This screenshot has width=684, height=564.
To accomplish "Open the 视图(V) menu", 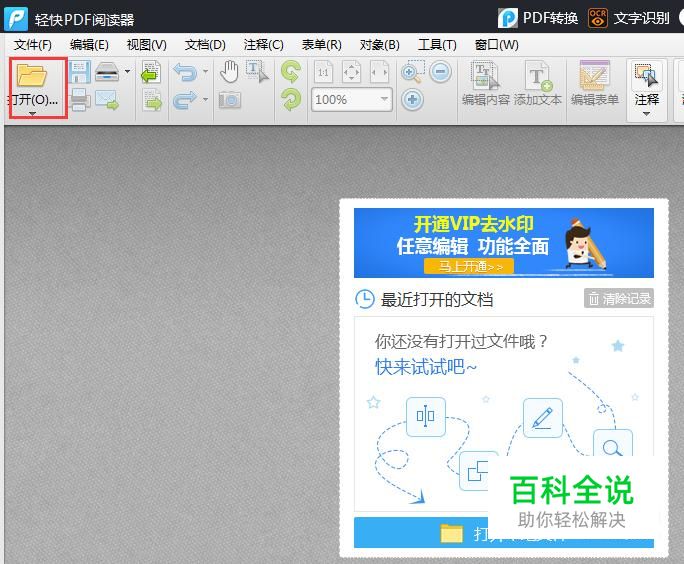I will tap(147, 45).
